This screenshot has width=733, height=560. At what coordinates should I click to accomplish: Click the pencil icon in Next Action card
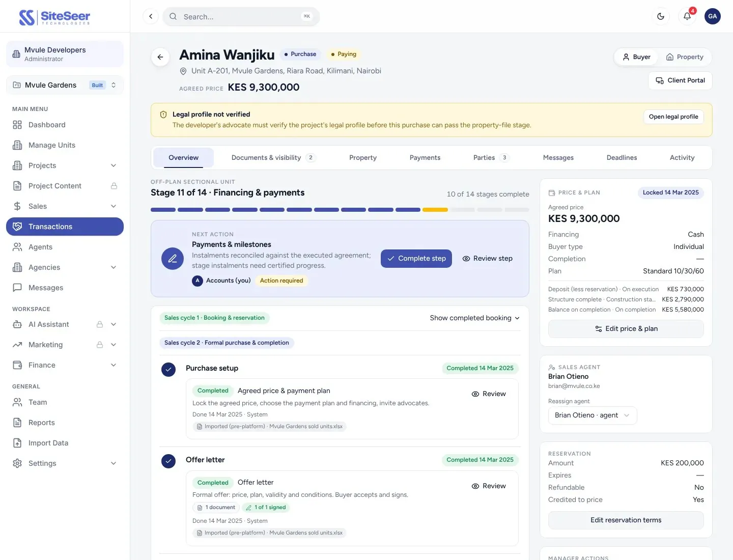click(x=173, y=259)
